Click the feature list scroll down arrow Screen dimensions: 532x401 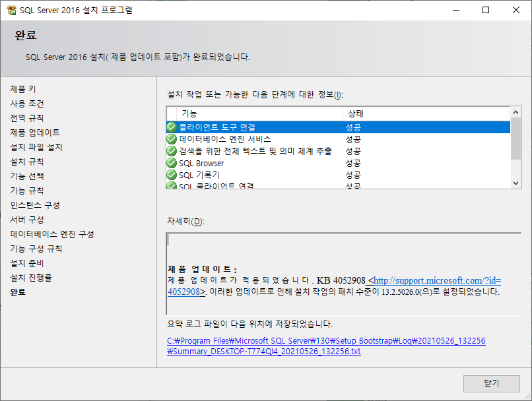pos(515,183)
